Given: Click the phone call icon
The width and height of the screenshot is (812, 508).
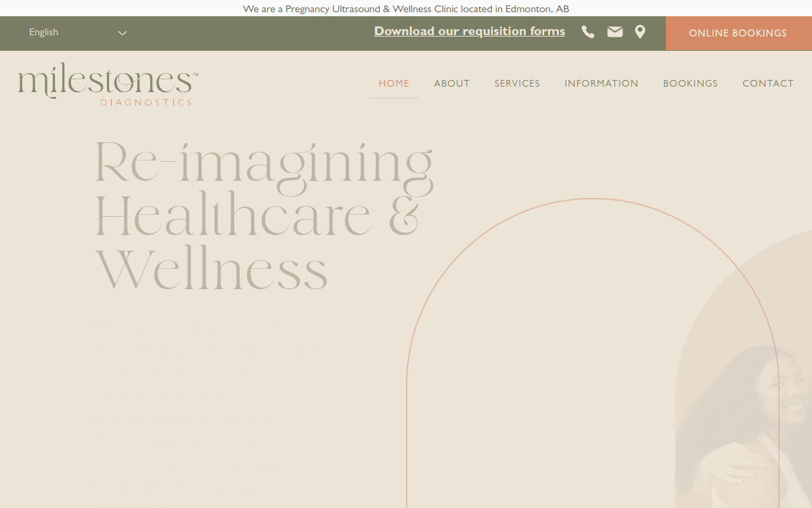Looking at the screenshot, I should [x=588, y=32].
